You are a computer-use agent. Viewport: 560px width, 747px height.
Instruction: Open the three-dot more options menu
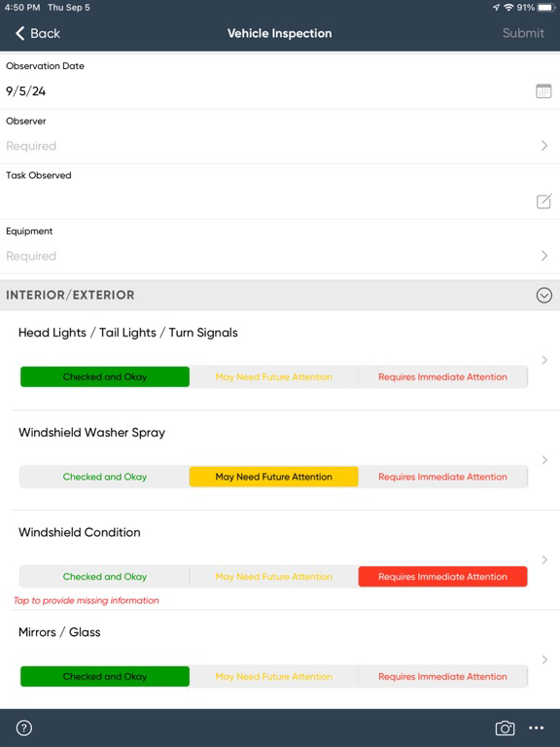537,728
